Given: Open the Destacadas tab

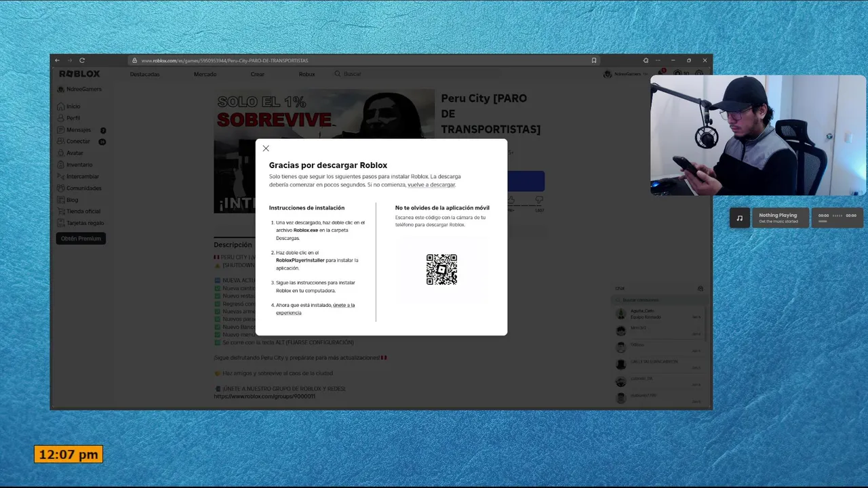Looking at the screenshot, I should (144, 74).
